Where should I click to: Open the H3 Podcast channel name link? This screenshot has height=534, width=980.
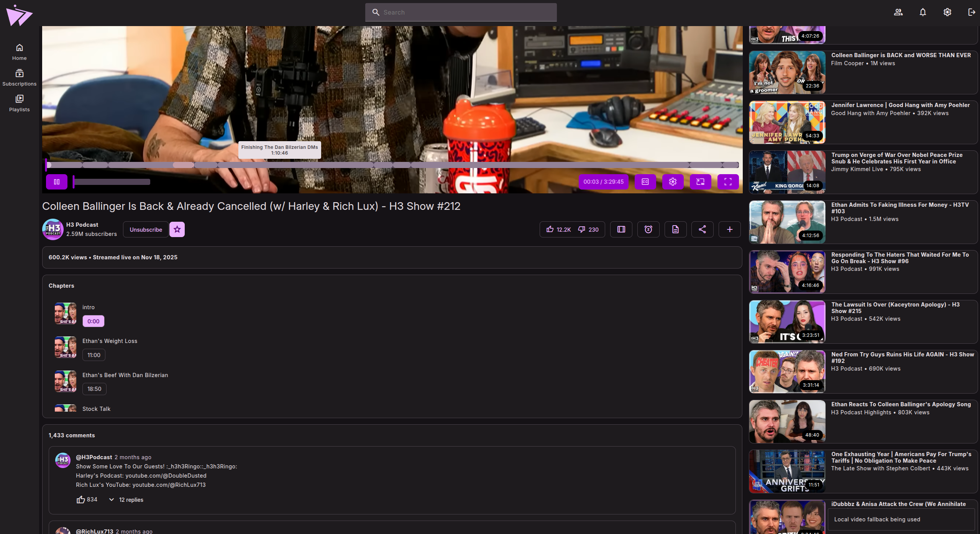pyautogui.click(x=82, y=225)
